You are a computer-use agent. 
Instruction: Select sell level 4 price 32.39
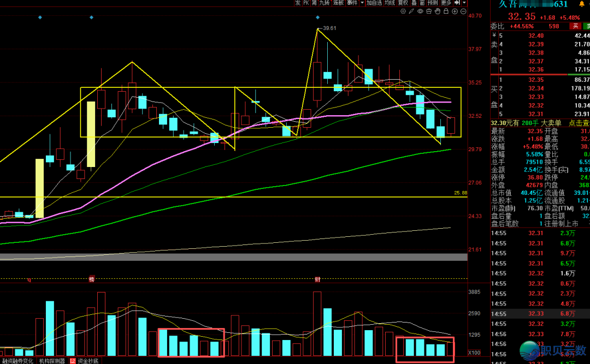click(536, 44)
